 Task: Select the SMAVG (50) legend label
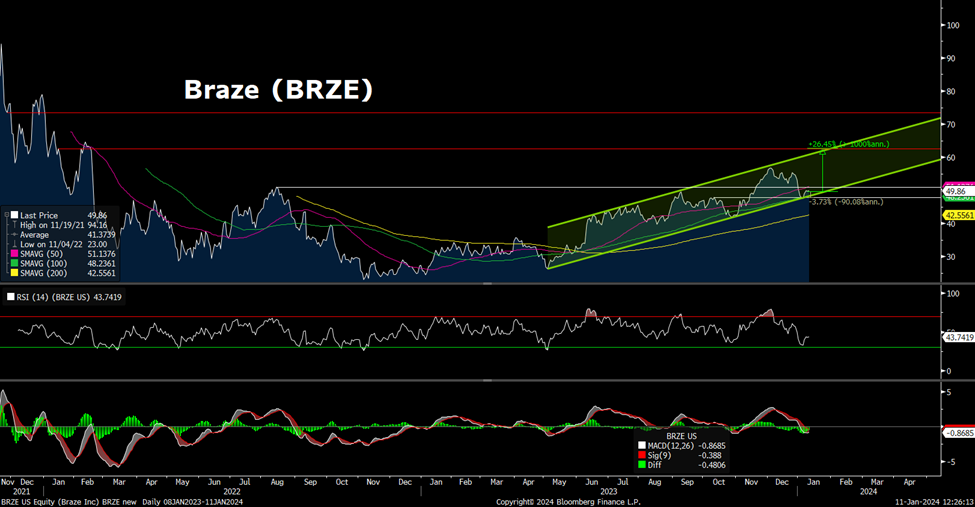44,254
